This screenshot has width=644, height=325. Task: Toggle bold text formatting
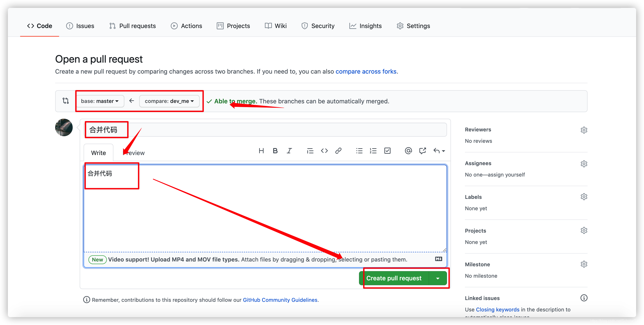pyautogui.click(x=275, y=151)
